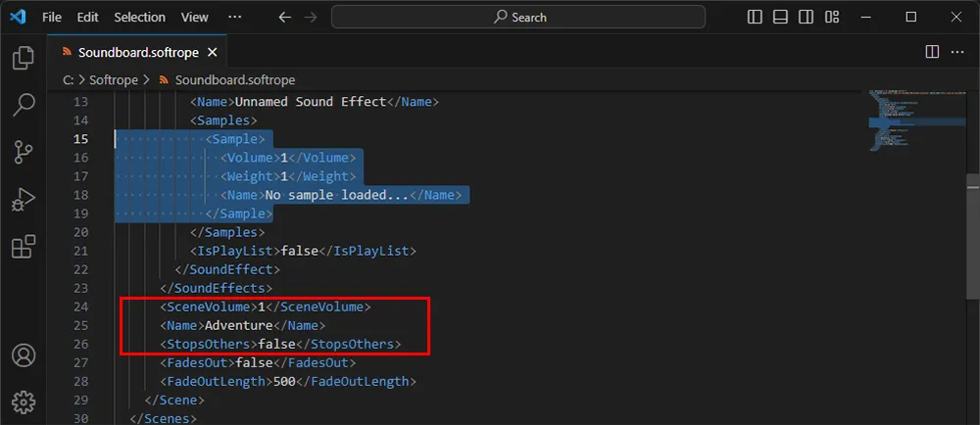Click the closing SoundEffects tag
This screenshot has height=425, width=980.
217,288
